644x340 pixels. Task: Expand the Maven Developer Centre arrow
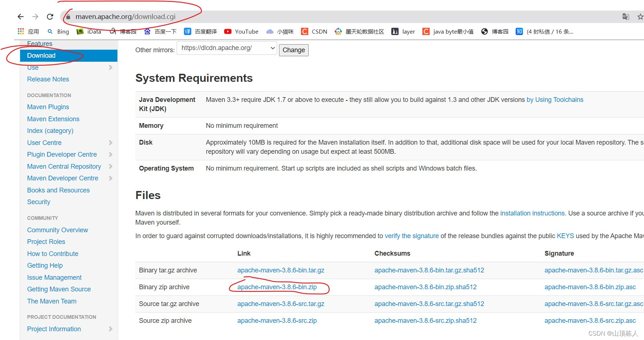pyautogui.click(x=110, y=178)
